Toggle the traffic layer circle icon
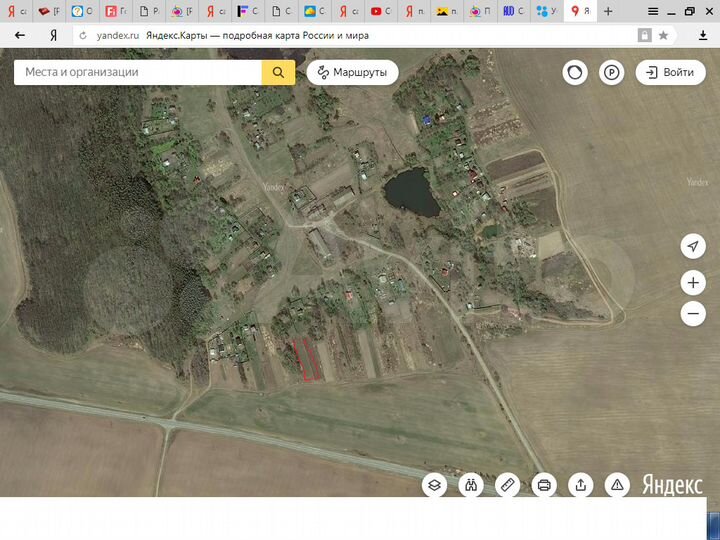This screenshot has height=540, width=720. coord(575,72)
